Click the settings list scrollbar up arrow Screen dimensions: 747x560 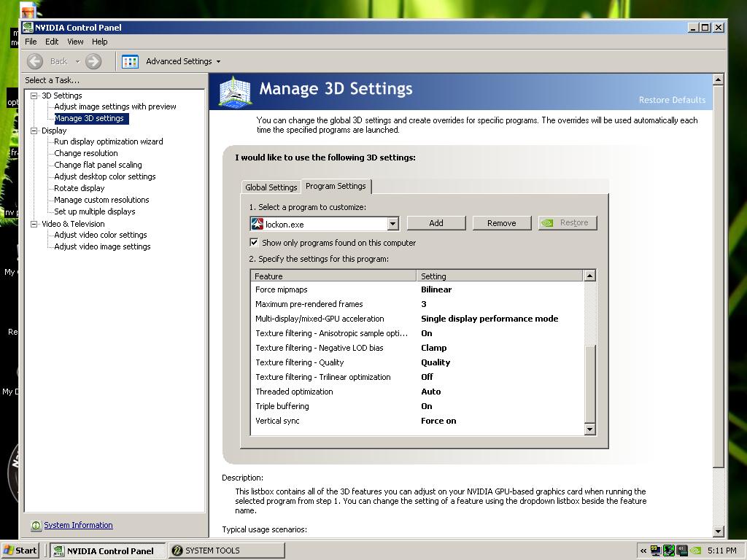pos(589,276)
